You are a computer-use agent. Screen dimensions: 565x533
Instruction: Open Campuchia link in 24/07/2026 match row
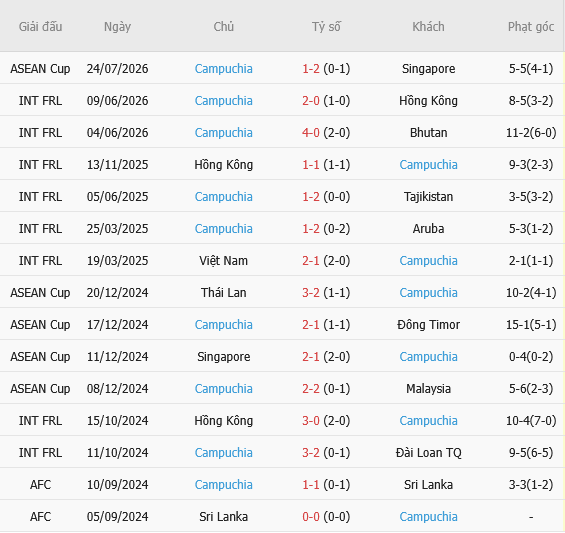[x=223, y=68]
